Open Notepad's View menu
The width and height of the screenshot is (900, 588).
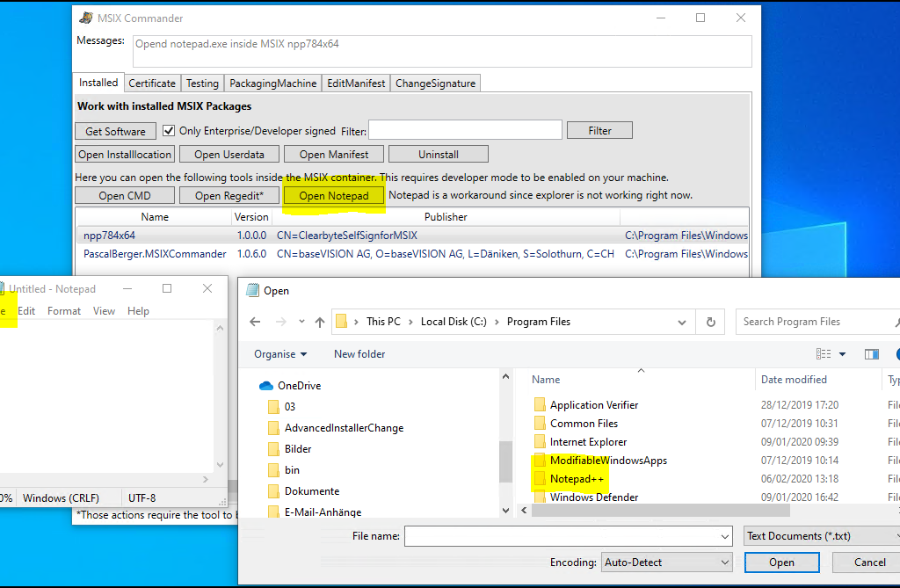pos(104,310)
